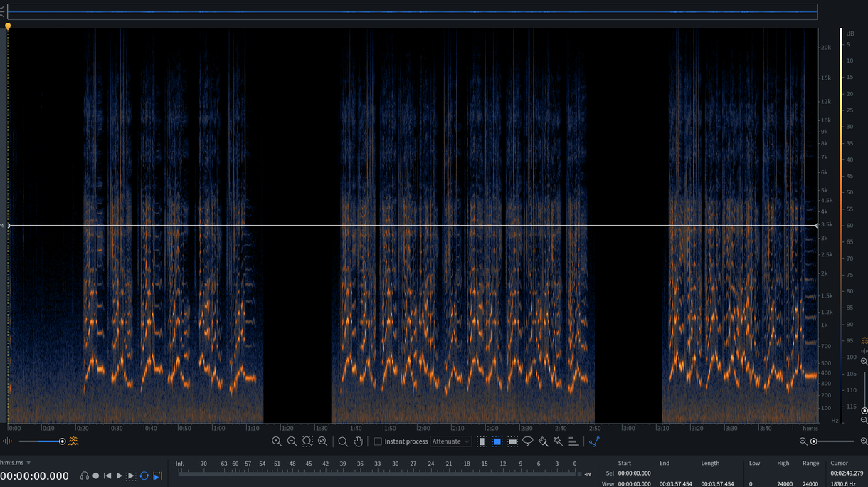Click the horizontal zoom out icon
The height and width of the screenshot is (487, 868).
coord(803,441)
